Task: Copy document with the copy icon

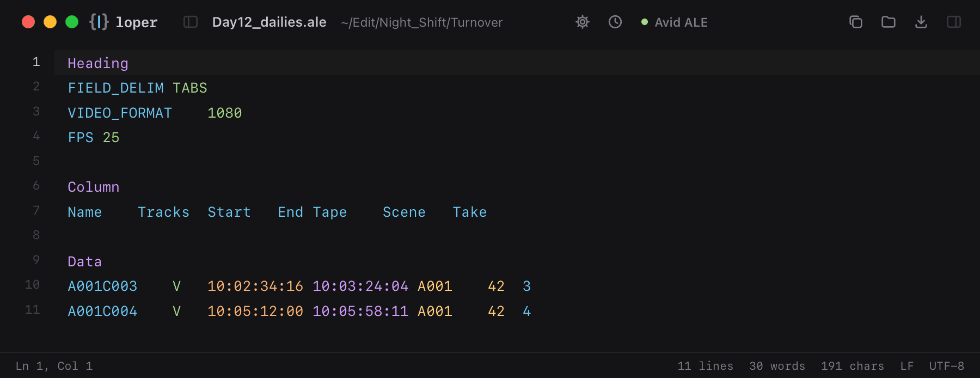Action: coord(856,22)
